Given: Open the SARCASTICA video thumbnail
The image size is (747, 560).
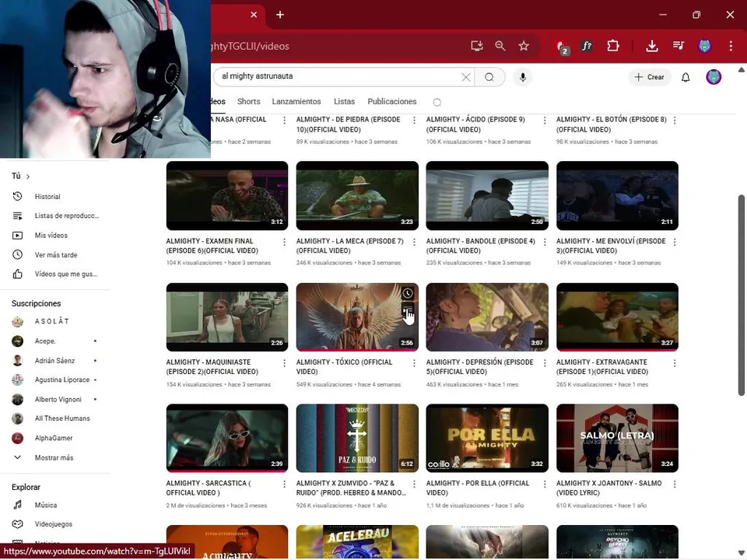Looking at the screenshot, I should 227,438.
